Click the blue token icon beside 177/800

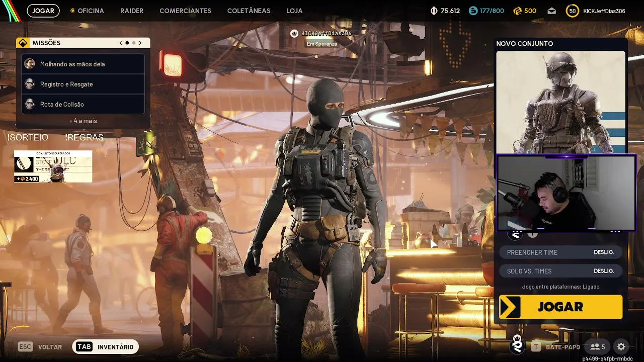(473, 11)
